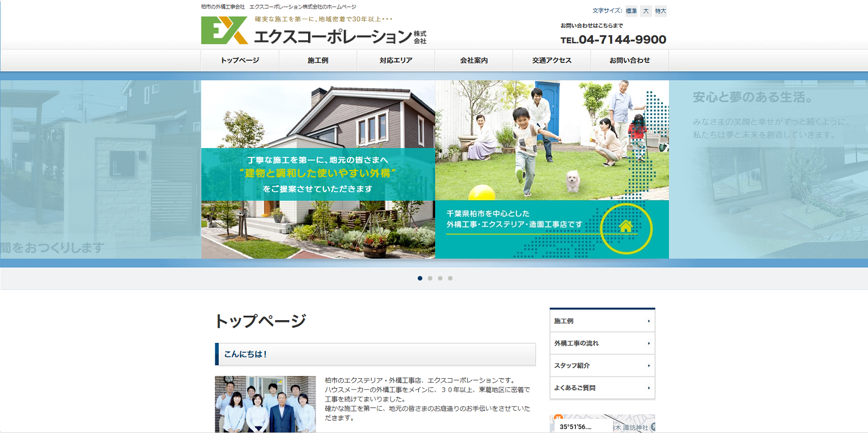868x433 pixels.
Task: Click the arrow beside sidebar 施工例
Action: click(x=649, y=321)
